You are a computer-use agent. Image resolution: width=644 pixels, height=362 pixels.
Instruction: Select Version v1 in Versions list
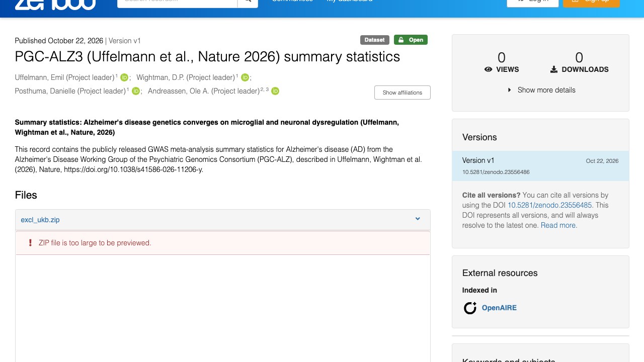click(540, 166)
